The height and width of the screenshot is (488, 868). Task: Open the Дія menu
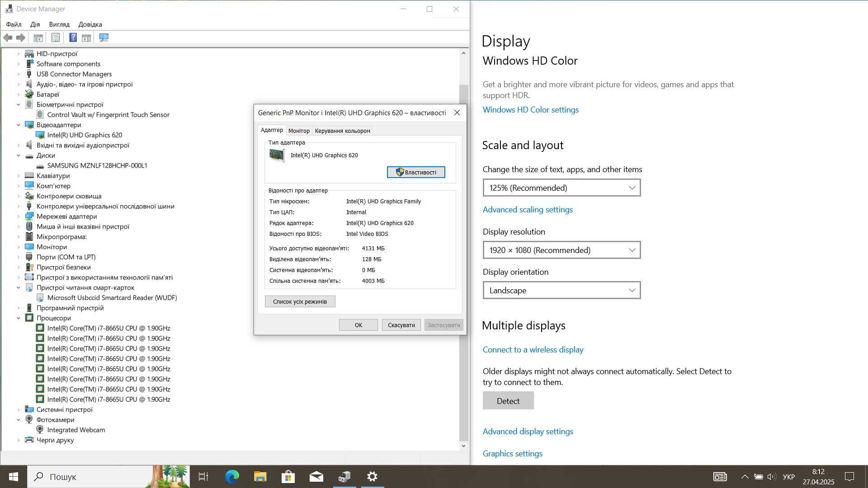click(35, 24)
